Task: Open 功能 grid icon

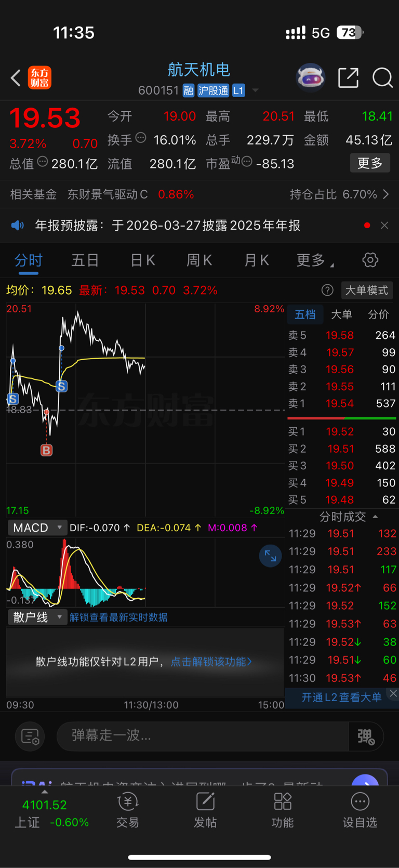Action: (x=283, y=810)
